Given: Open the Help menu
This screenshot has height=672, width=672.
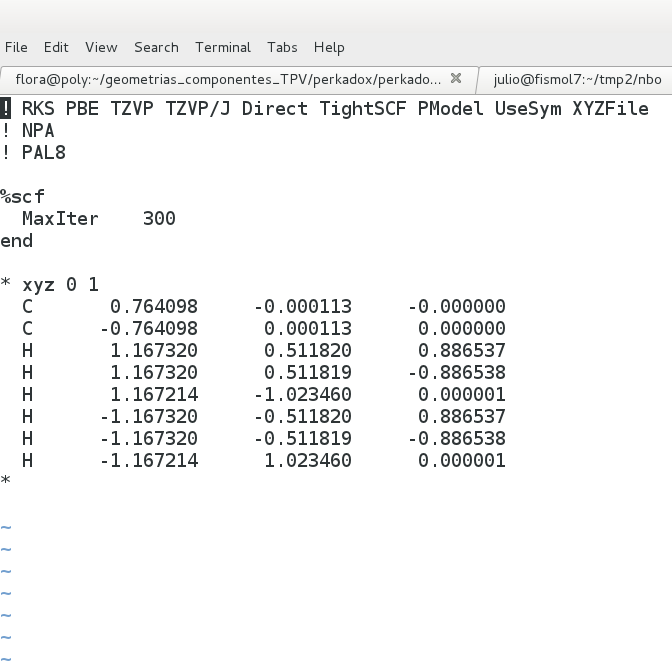Looking at the screenshot, I should click(329, 47).
